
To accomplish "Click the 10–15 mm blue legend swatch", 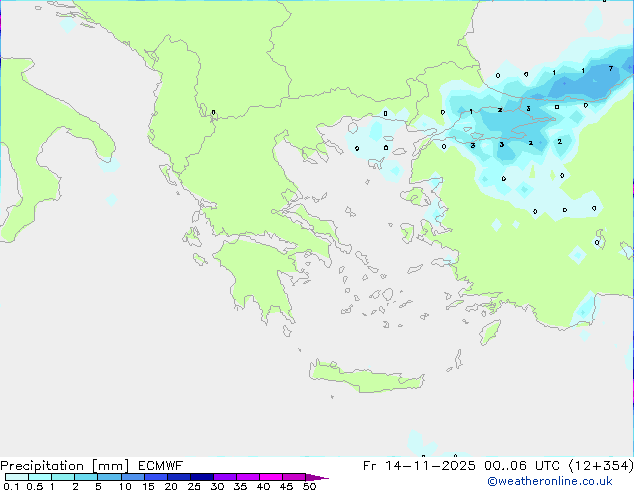I will (x=132, y=477).
